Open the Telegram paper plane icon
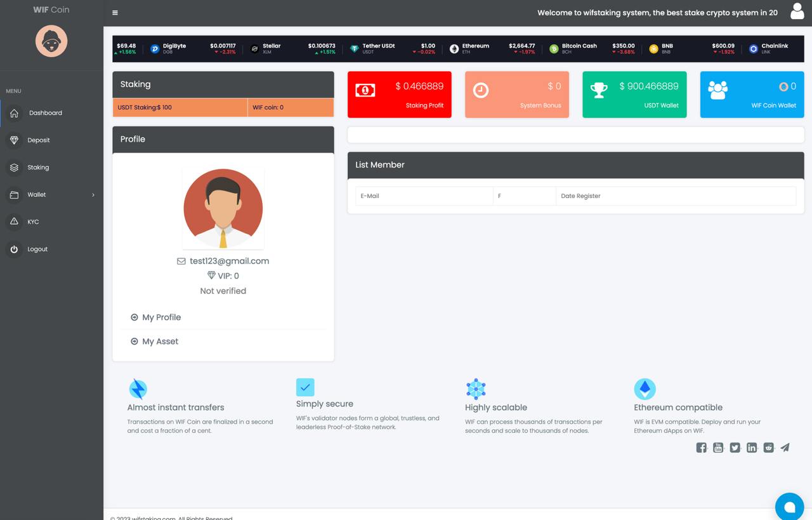812x520 pixels. (x=785, y=448)
